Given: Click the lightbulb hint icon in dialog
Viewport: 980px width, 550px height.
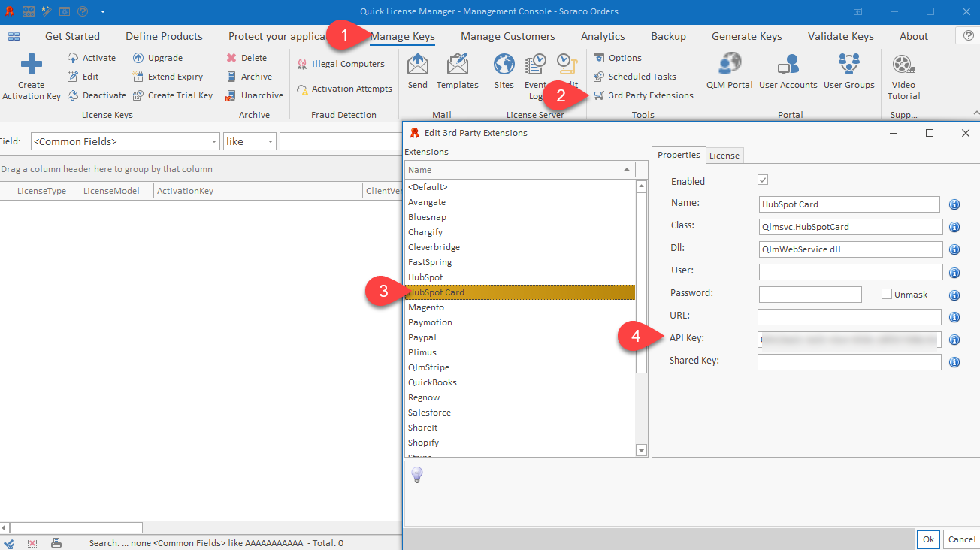Looking at the screenshot, I should [x=417, y=474].
